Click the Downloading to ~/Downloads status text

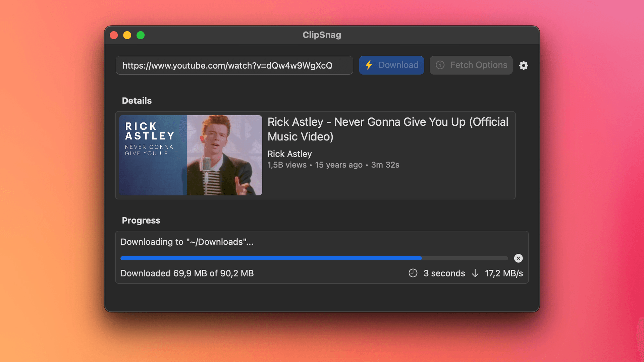coord(187,242)
